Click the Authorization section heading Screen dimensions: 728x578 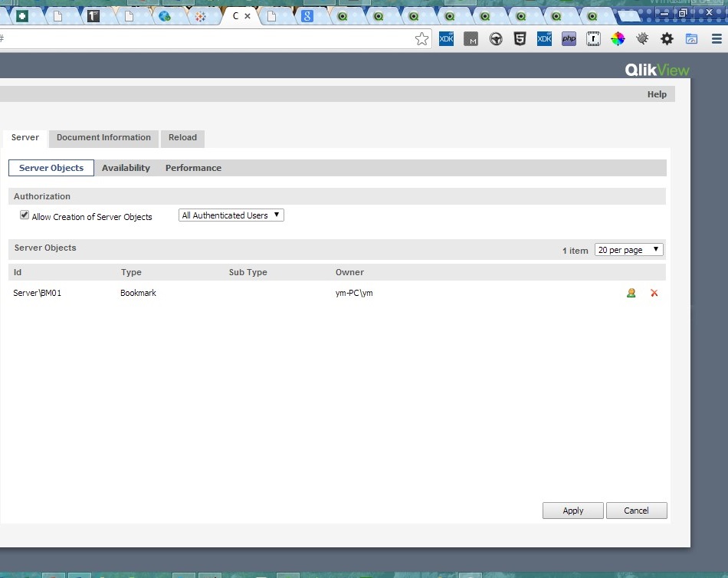coord(42,196)
